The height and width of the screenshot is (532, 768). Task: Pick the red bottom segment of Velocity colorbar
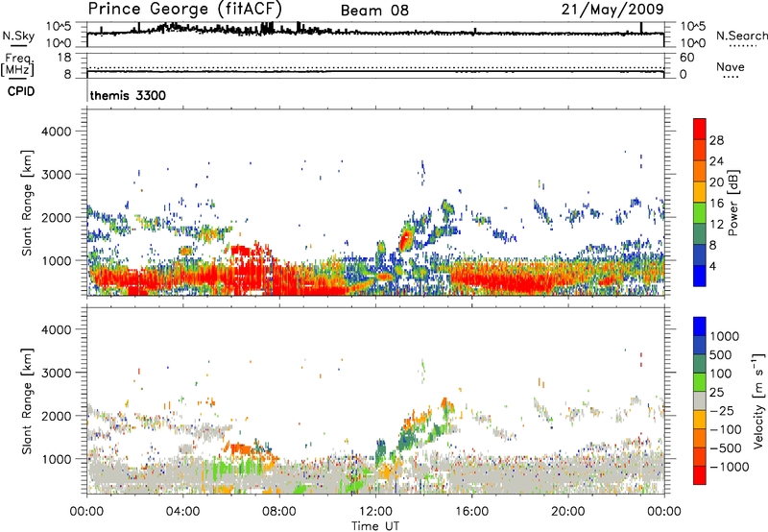click(700, 475)
